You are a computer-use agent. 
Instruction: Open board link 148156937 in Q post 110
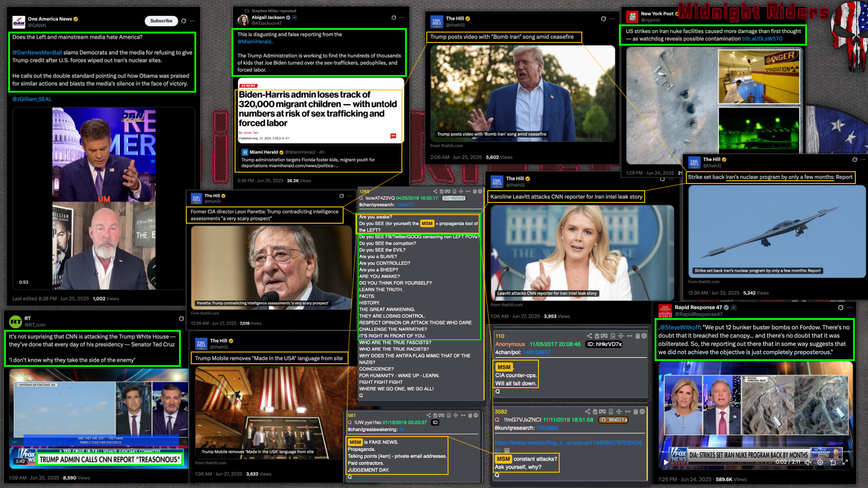pyautogui.click(x=537, y=352)
